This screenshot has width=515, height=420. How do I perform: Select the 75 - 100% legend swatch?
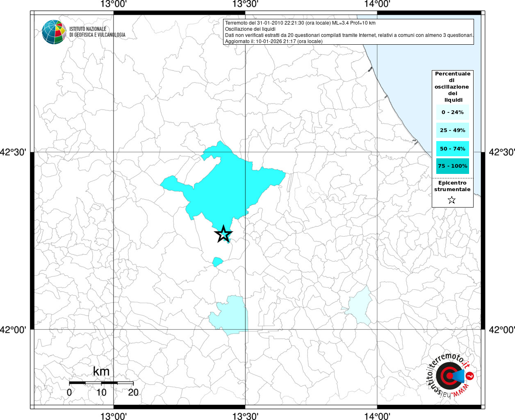pos(452,166)
